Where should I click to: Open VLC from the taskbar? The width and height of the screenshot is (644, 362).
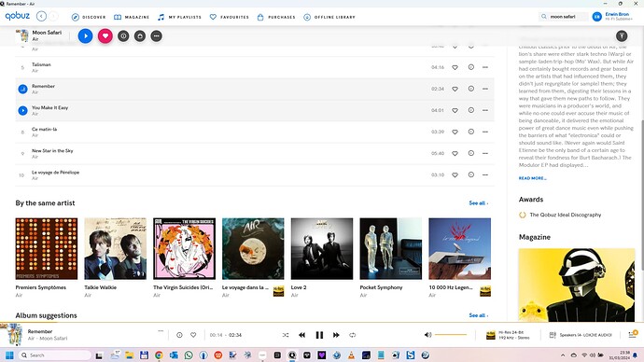click(x=351, y=355)
